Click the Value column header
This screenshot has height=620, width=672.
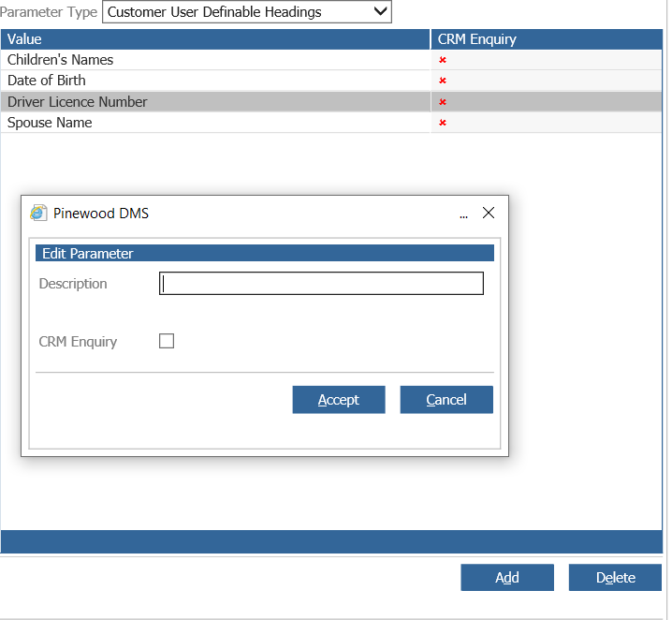point(215,39)
